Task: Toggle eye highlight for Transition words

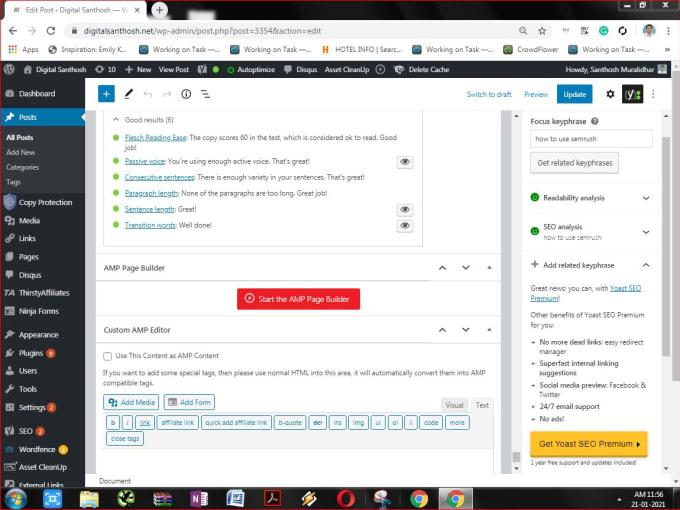Action: pos(405,226)
